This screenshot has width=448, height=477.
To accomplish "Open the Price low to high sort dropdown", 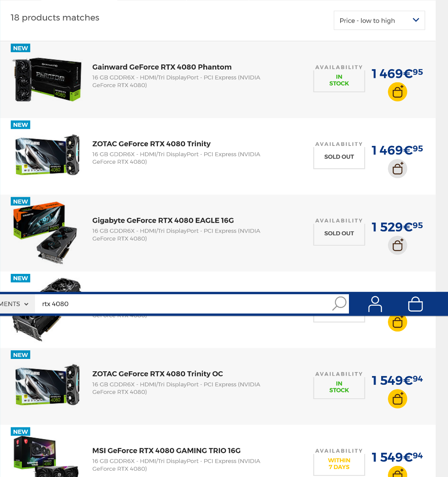I will click(379, 20).
